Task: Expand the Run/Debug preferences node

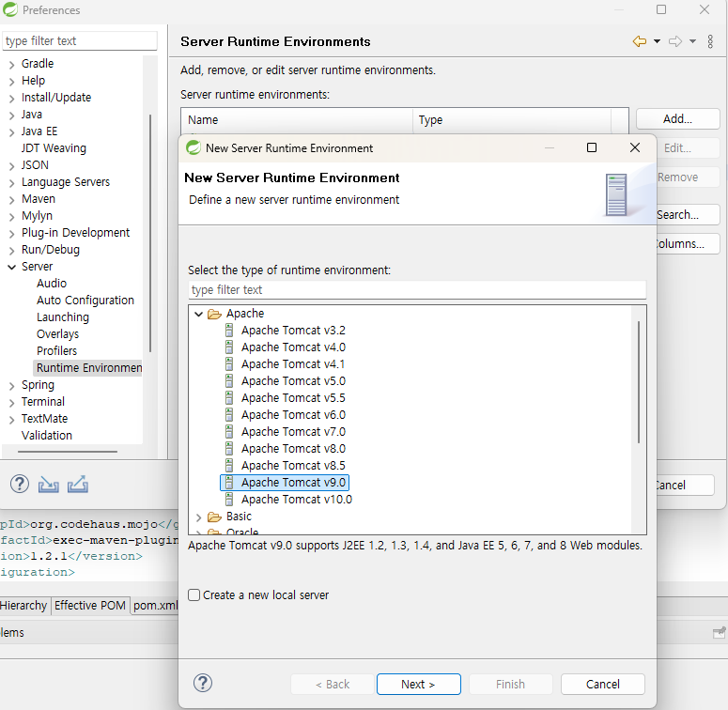Action: (12, 251)
